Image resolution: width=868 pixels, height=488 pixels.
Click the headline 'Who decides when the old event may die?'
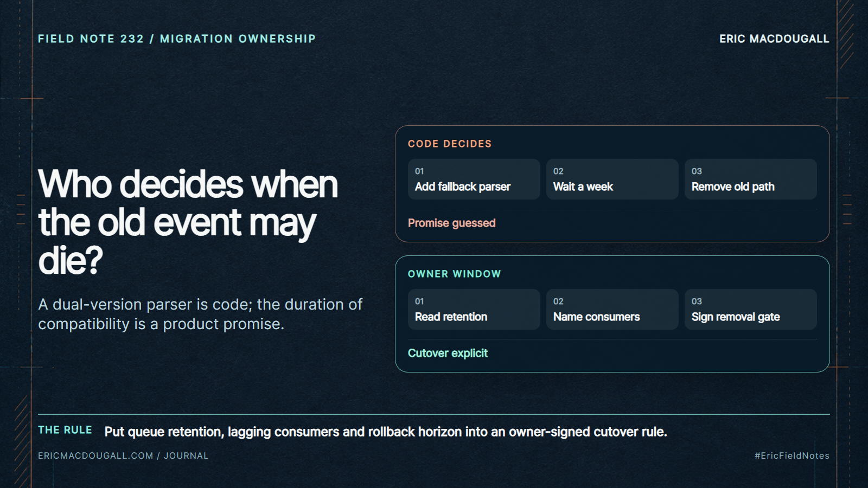pos(188,222)
